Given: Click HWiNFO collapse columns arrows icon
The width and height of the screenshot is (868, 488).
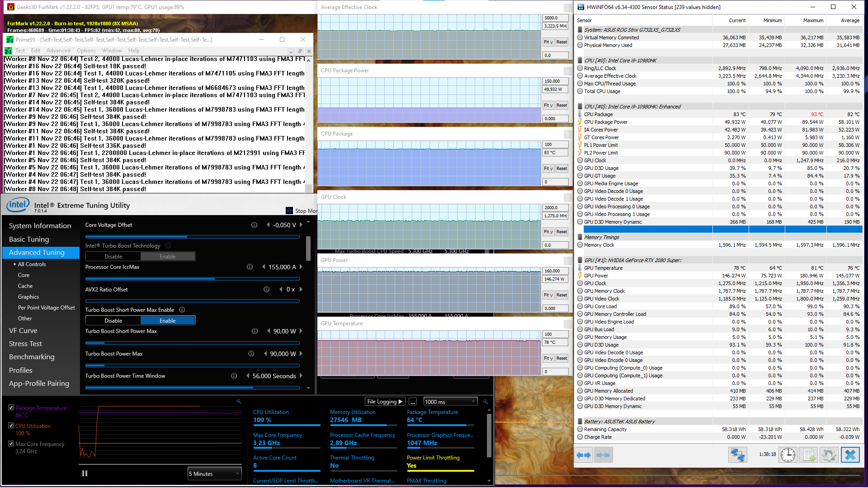Looking at the screenshot, I should click(603, 455).
